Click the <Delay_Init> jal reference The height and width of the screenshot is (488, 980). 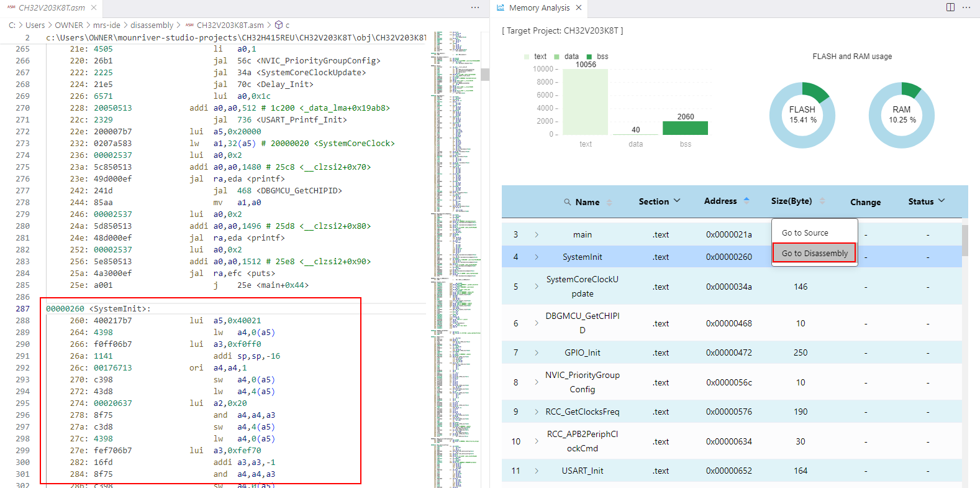tap(285, 85)
